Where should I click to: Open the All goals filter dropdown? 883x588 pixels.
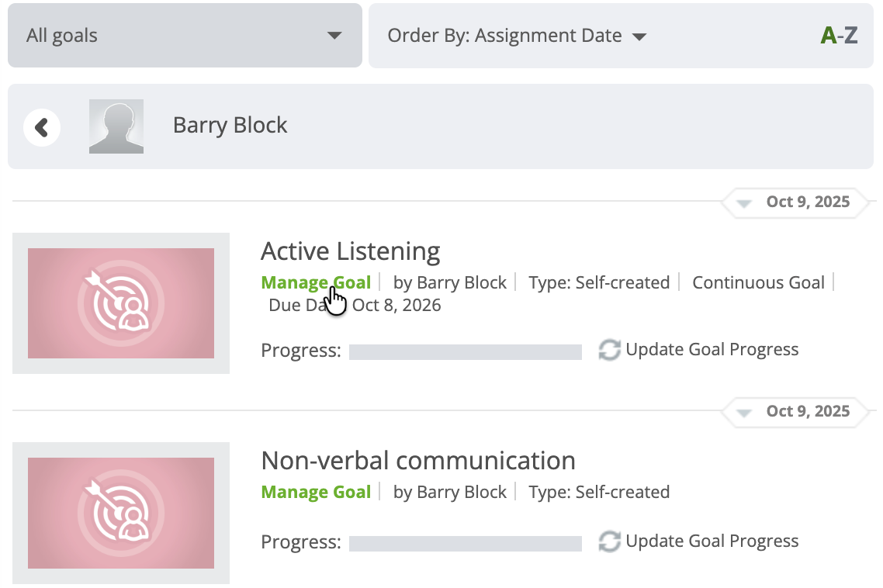[x=185, y=36]
